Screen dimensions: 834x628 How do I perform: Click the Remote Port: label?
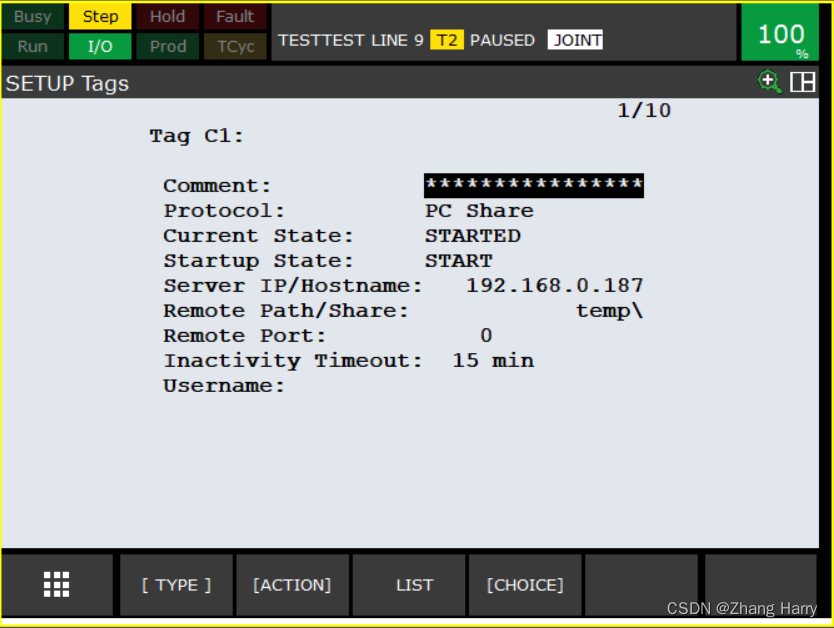pyautogui.click(x=244, y=336)
